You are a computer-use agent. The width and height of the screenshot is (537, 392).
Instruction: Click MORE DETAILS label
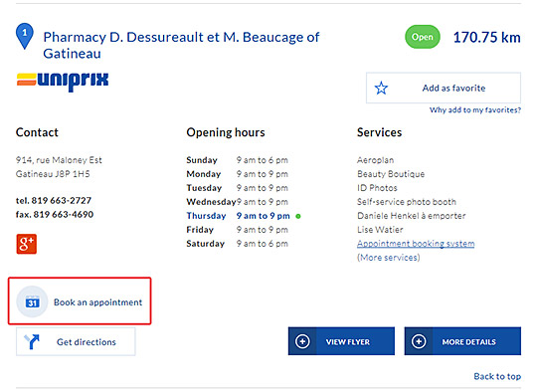[468, 342]
